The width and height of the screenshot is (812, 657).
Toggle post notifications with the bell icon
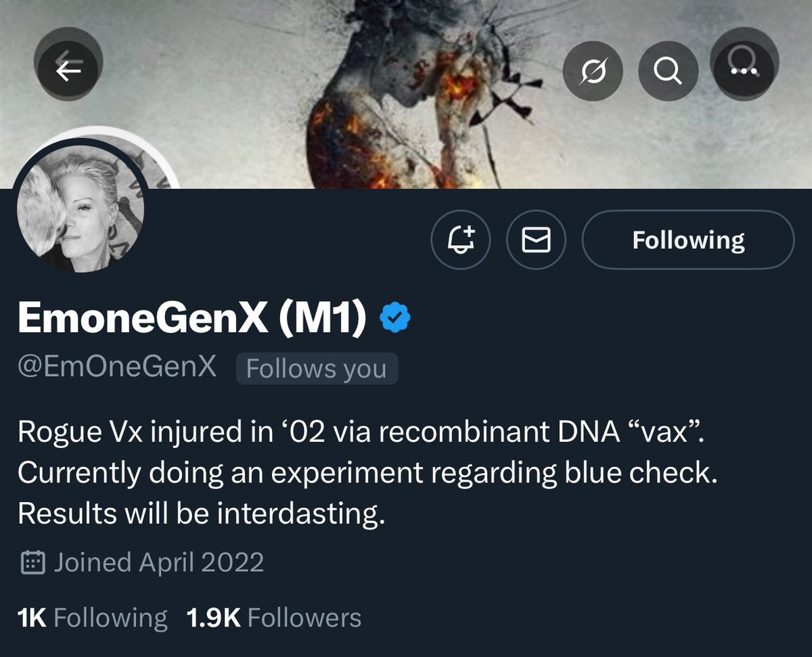pos(461,240)
